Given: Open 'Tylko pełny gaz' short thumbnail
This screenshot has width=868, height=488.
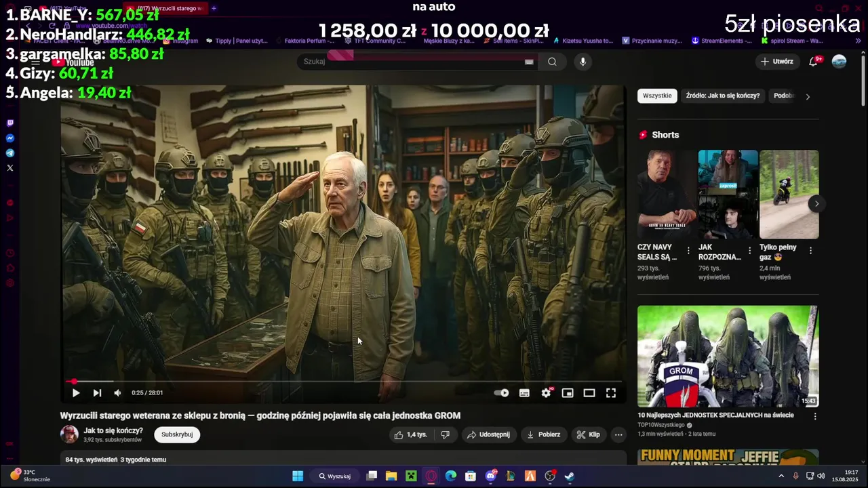Looking at the screenshot, I should [789, 195].
